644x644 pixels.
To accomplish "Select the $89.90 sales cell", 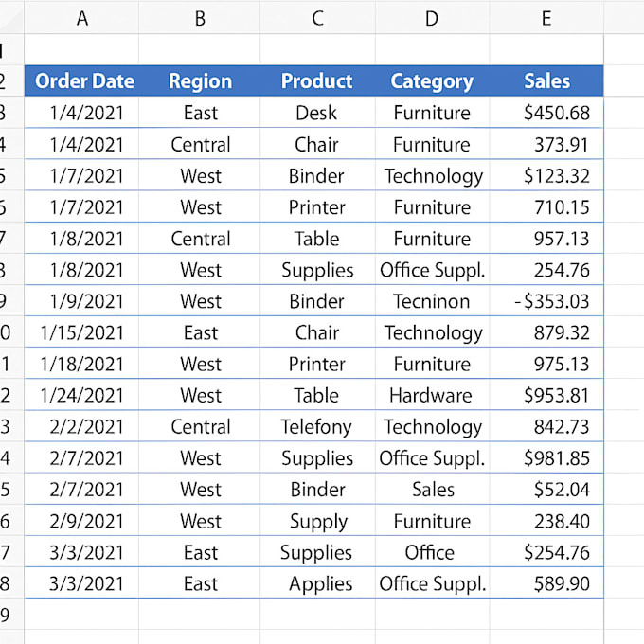I will (562, 584).
